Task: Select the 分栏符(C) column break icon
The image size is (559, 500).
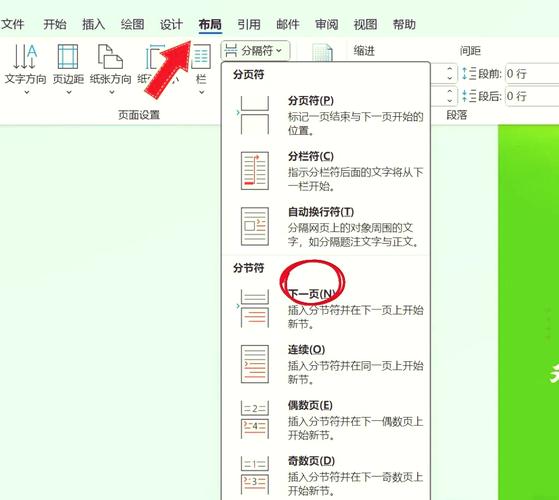Action: [255, 171]
